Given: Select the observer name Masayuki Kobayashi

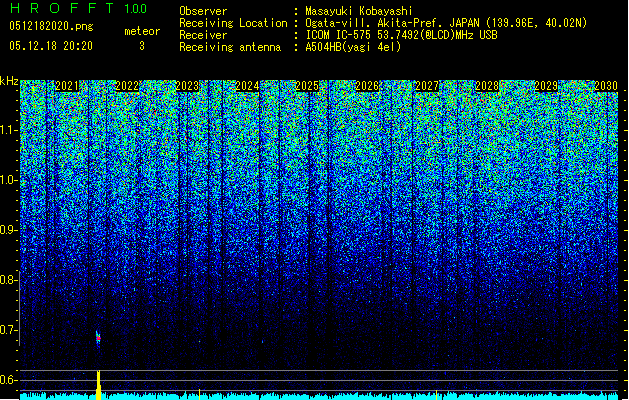Looking at the screenshot, I should tap(359, 11).
